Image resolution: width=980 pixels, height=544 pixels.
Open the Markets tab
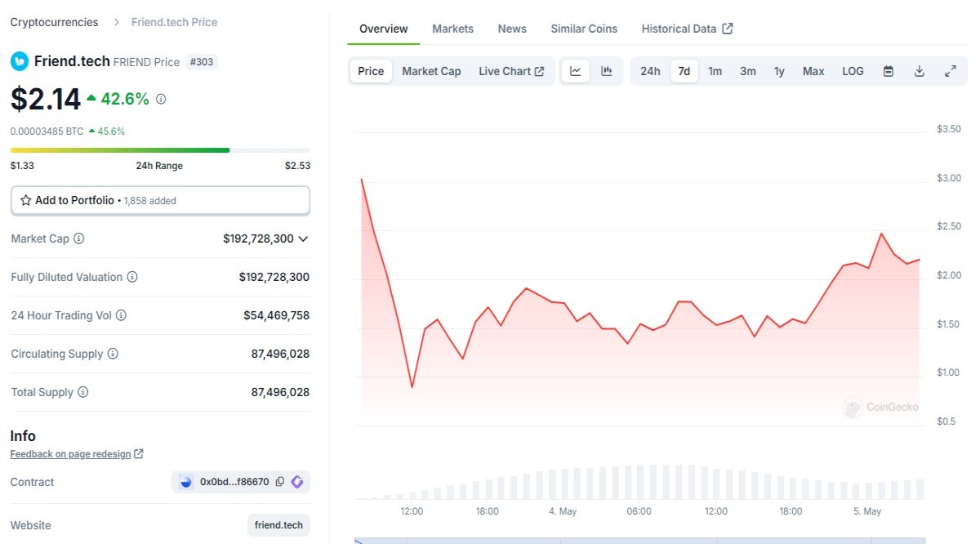[x=452, y=29]
